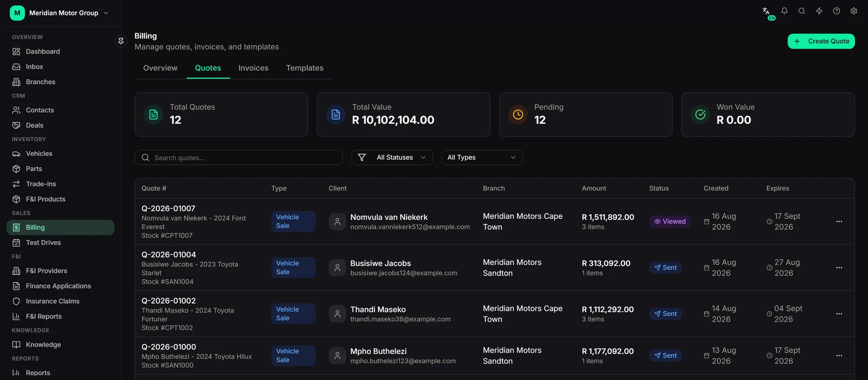The width and height of the screenshot is (868, 380).
Task: Open the help question mark icon
Action: click(x=836, y=11)
